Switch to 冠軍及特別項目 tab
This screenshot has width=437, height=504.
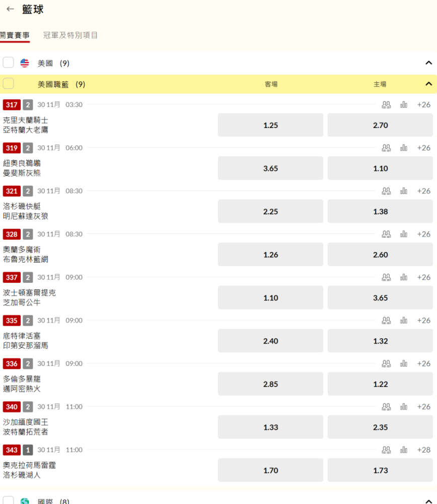coord(70,35)
